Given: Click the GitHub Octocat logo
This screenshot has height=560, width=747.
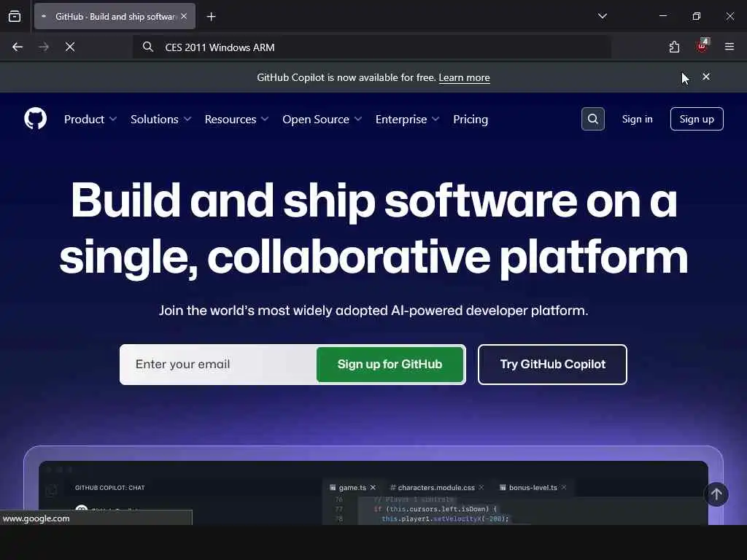Looking at the screenshot, I should point(35,119).
